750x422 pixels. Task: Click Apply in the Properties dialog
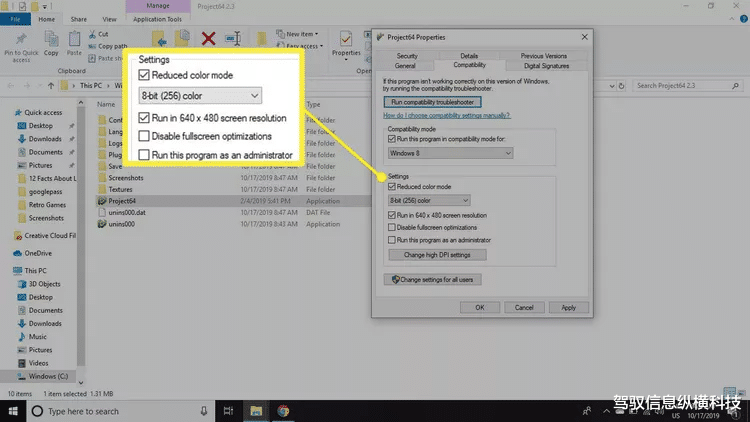(568, 308)
